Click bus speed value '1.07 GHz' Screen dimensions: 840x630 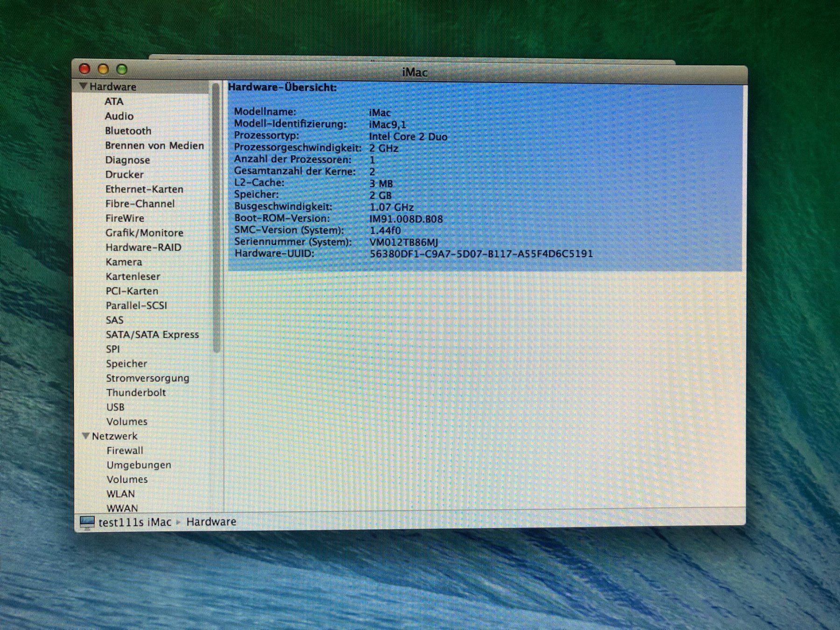[392, 207]
